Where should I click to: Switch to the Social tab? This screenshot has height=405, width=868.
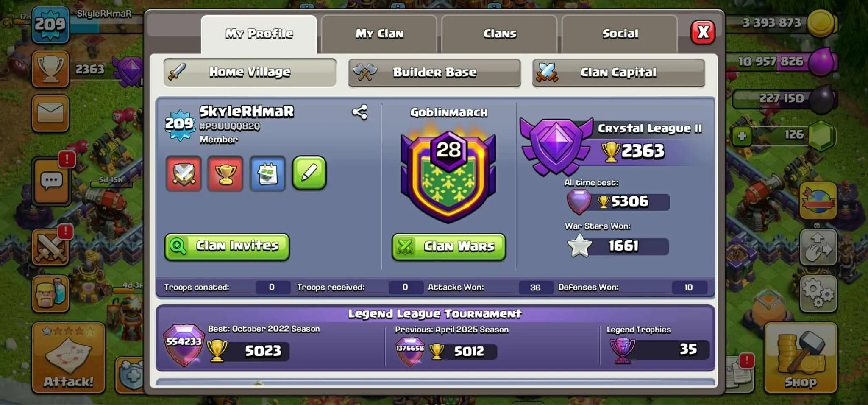(x=620, y=34)
